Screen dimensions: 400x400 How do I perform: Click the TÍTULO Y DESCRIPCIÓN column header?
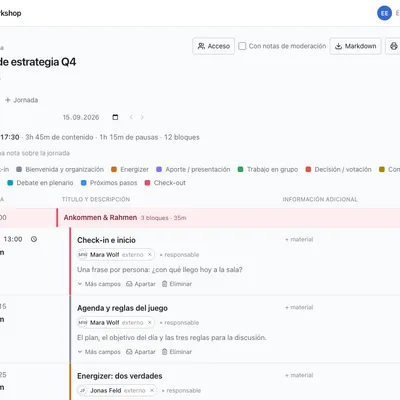pyautogui.click(x=96, y=199)
